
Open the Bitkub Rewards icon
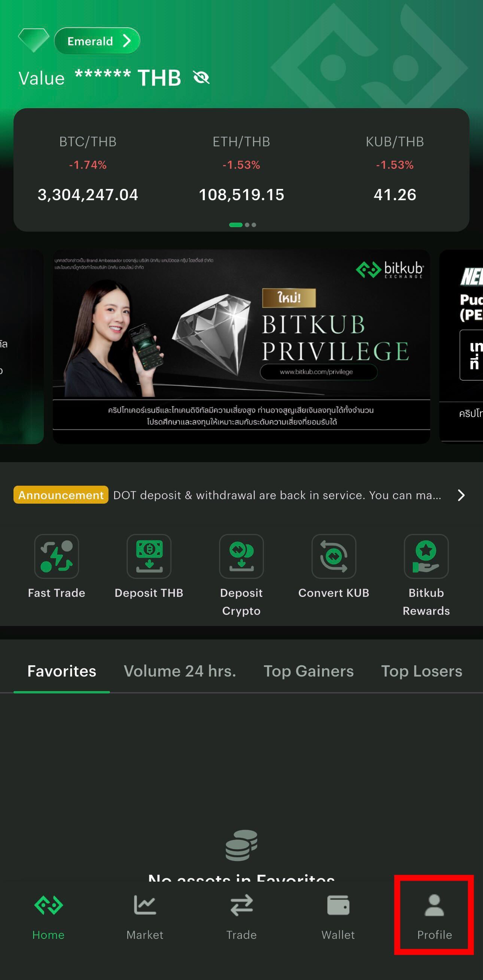pos(426,556)
